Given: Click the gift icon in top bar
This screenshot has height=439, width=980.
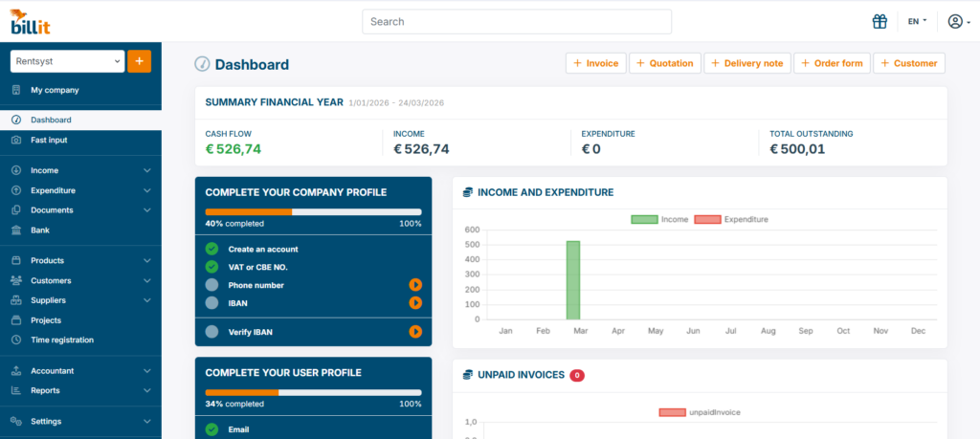Looking at the screenshot, I should (x=880, y=21).
